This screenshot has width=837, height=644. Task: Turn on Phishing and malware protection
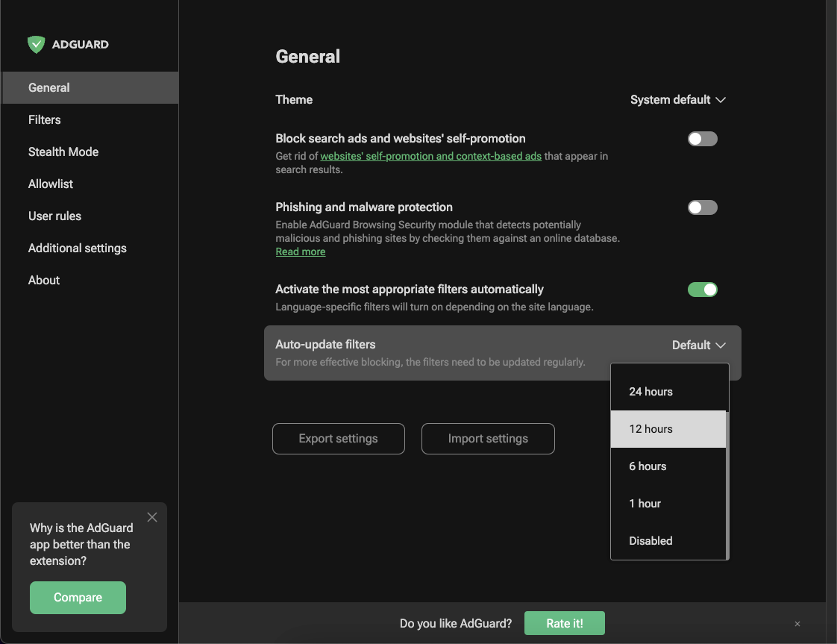pos(702,207)
